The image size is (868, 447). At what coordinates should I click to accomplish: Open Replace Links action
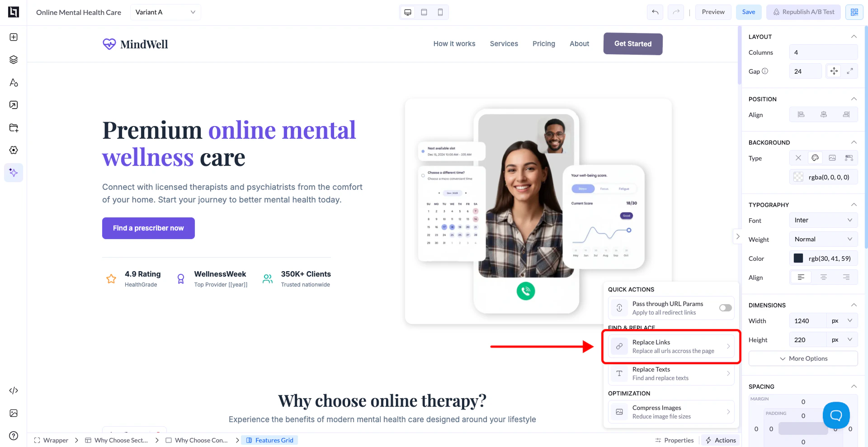[x=671, y=346]
